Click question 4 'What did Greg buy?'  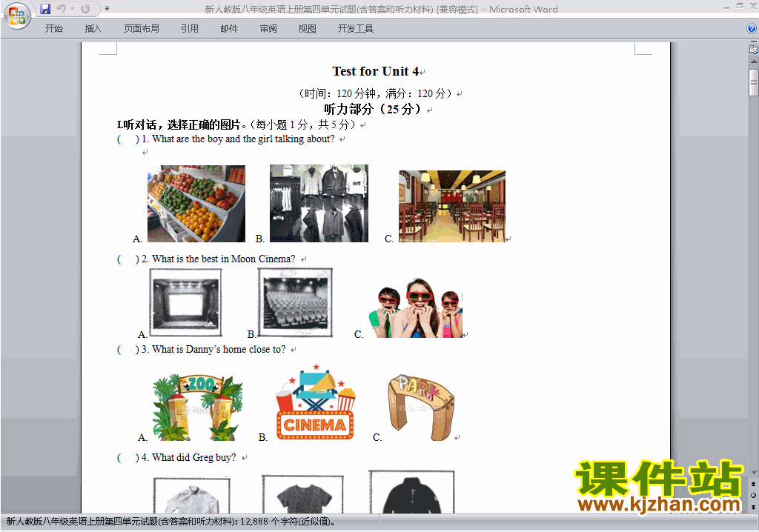pos(193,457)
